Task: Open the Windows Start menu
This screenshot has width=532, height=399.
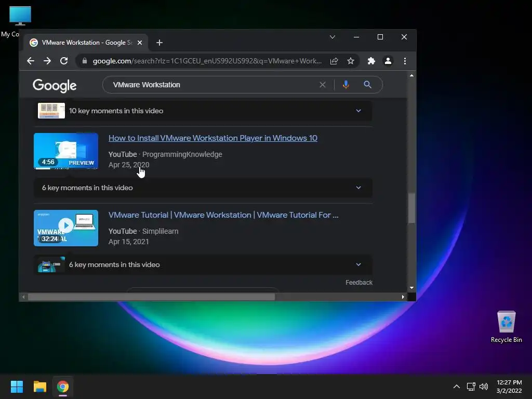Action: pos(17,387)
